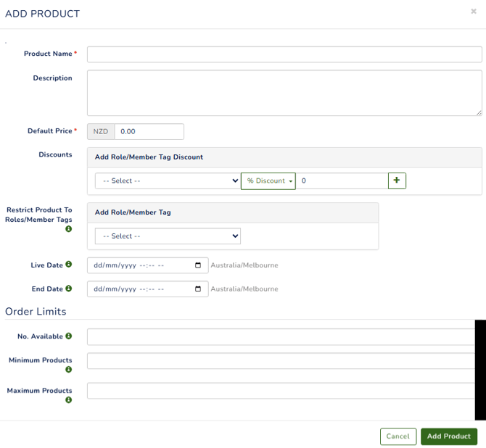The image size is (486, 448).
Task: Click info icon under Maximum Products label
Action: coord(69,400)
